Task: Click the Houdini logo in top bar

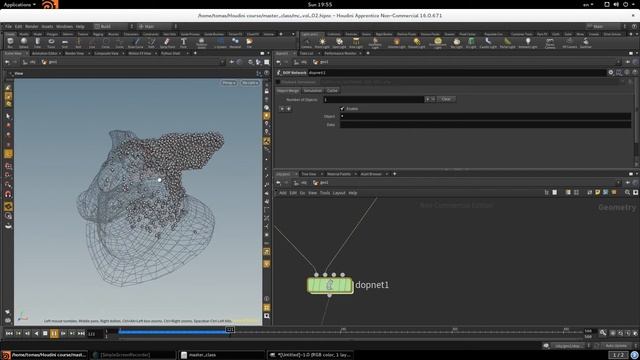Action: tap(49, 5)
